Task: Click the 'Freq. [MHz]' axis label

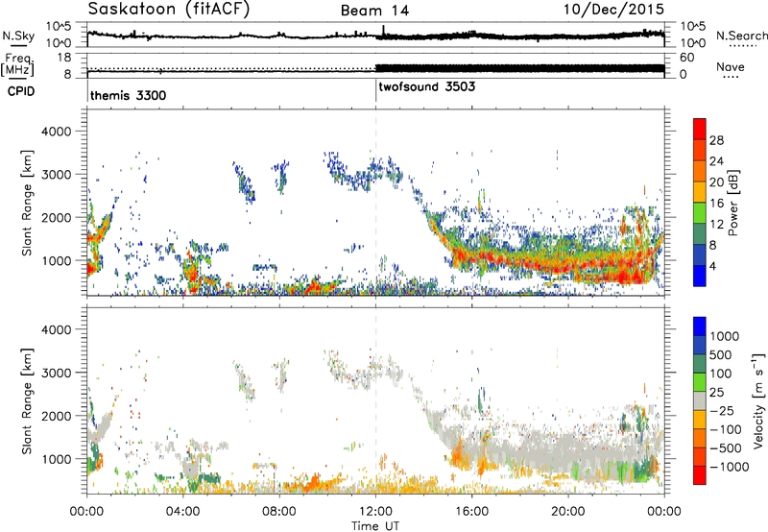Action: point(18,65)
